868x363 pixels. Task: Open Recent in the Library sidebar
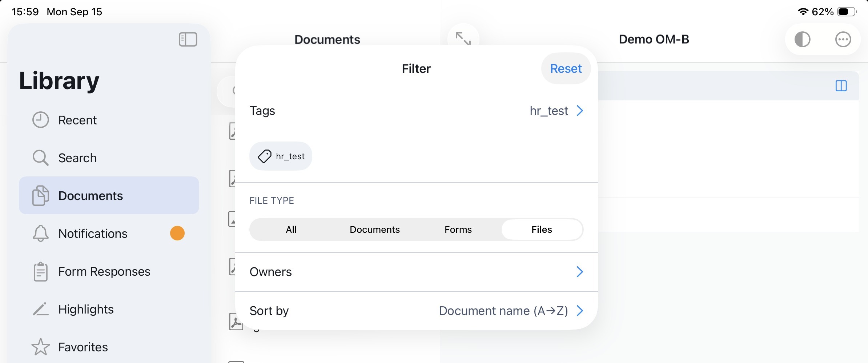point(109,120)
